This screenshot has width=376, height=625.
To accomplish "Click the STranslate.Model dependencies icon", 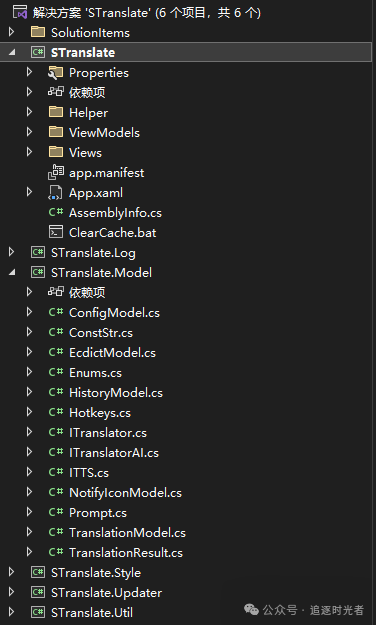I will (x=55, y=292).
